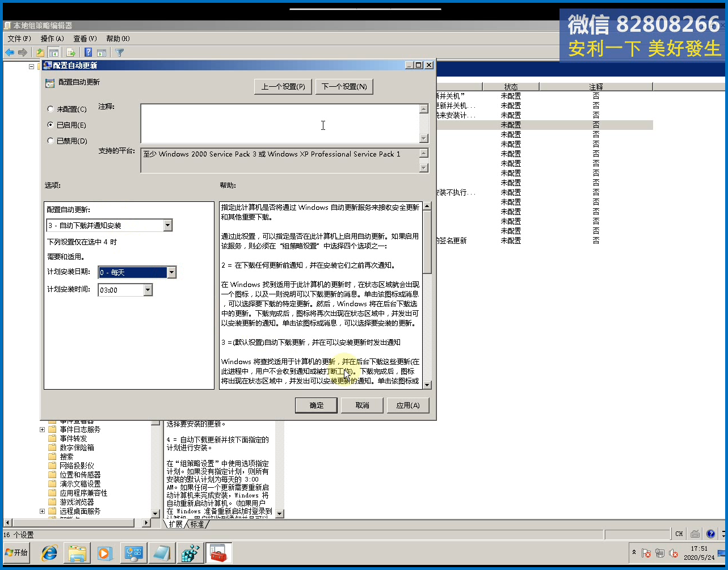Open the 计划安装日期 dropdown

tap(171, 272)
